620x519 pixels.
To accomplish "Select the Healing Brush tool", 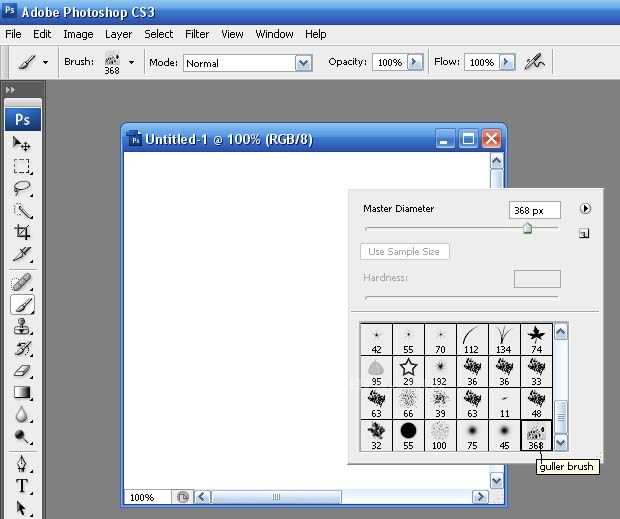I will (22, 282).
